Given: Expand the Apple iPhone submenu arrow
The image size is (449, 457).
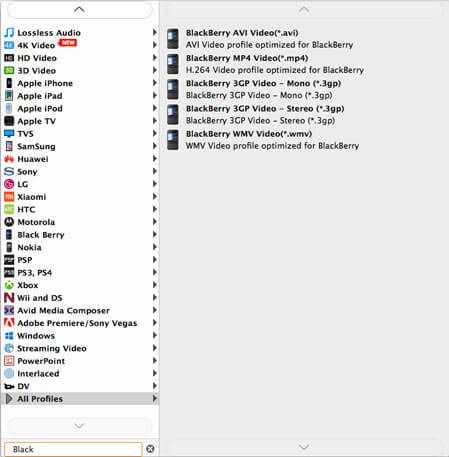Looking at the screenshot, I should [155, 83].
